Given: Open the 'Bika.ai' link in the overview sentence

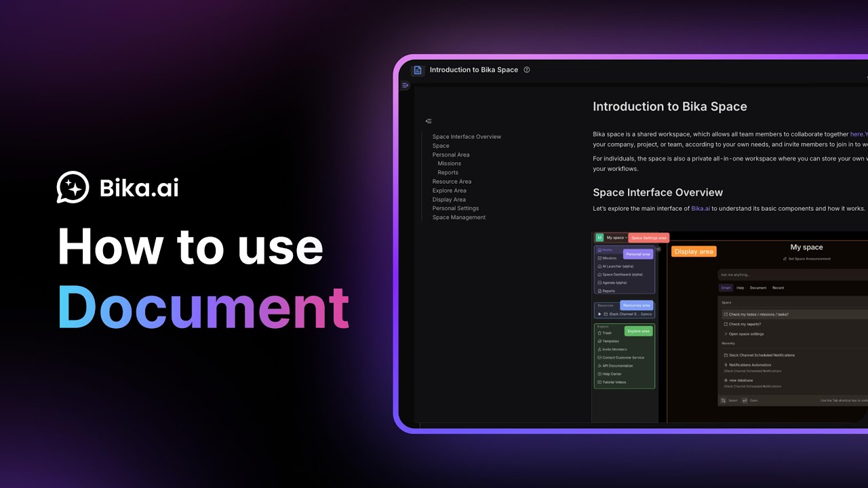Looking at the screenshot, I should (x=701, y=208).
